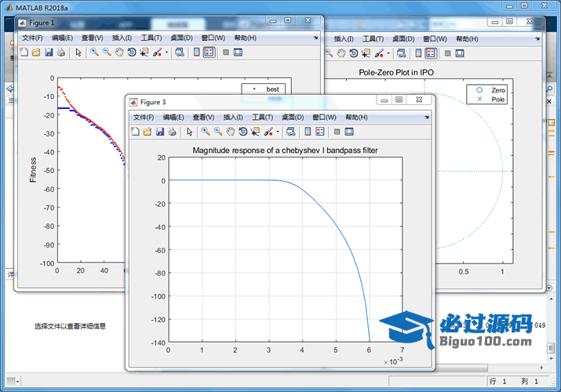This screenshot has height=392, width=561.
Task: Select the Brush data tool in Figure 1
Action: tap(158, 53)
